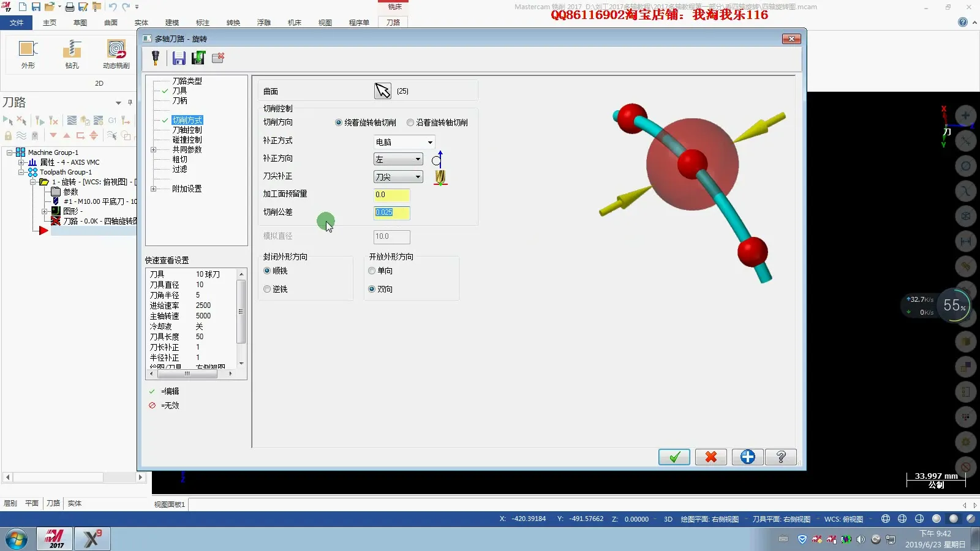
Task: Choose the 逆铣 conventional milling option
Action: pyautogui.click(x=267, y=290)
